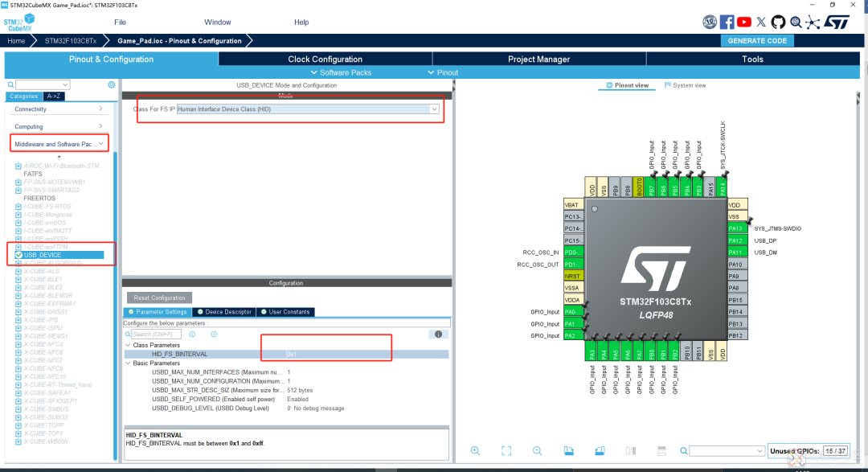Click the USB_DEVICE enabled check mark

click(x=18, y=255)
